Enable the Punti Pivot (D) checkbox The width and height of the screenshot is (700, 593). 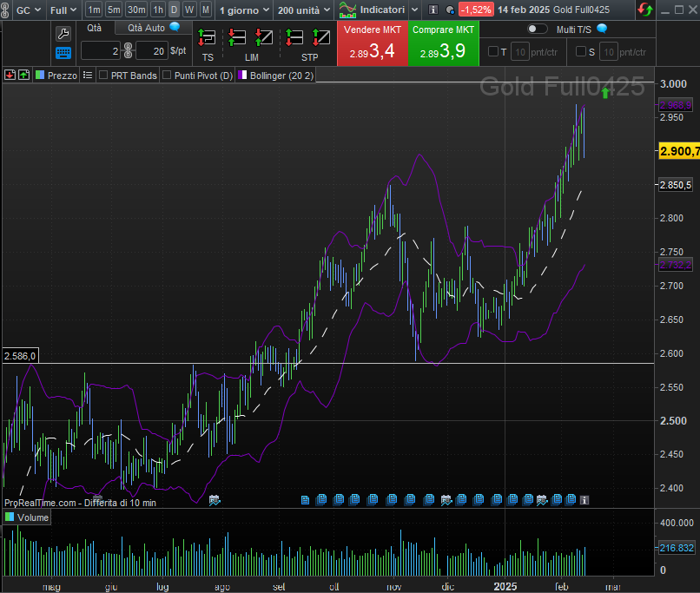coord(167,76)
